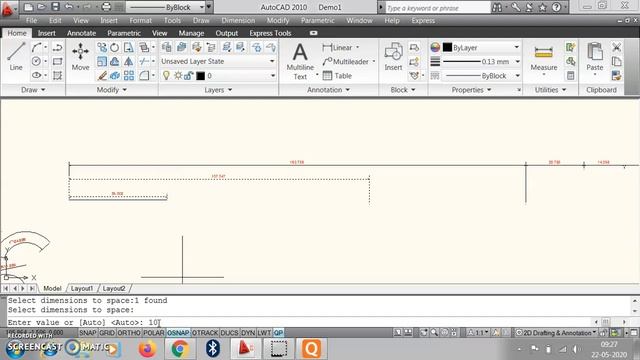Click the Model tab

(52, 288)
